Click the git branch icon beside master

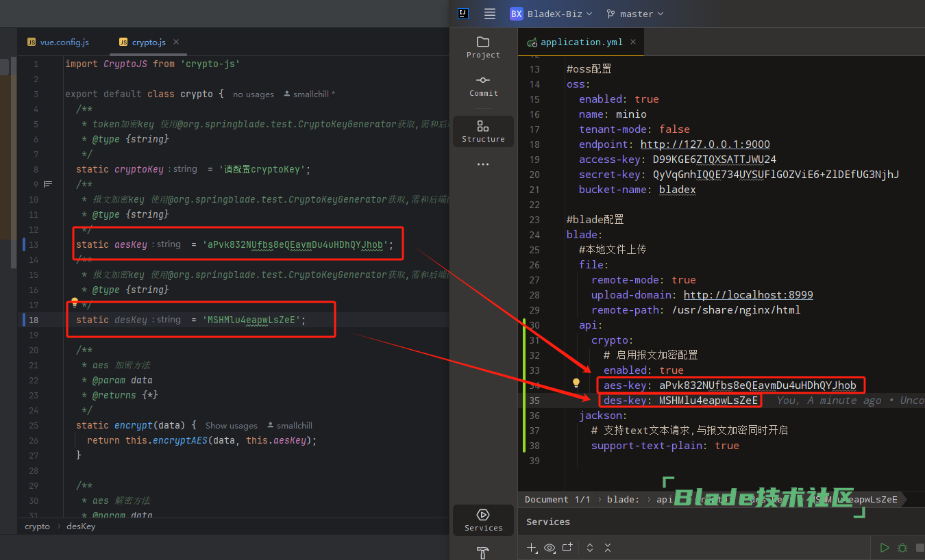coord(610,14)
